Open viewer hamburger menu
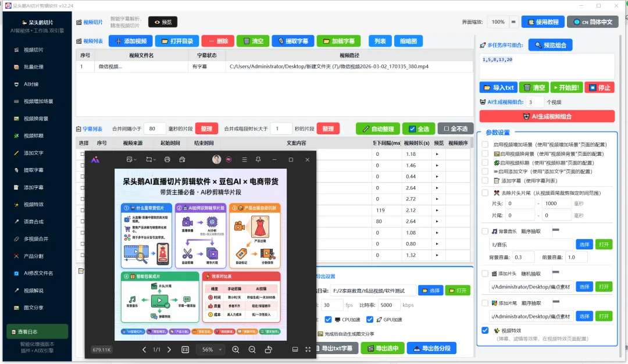This screenshot has width=628, height=364. pos(244,159)
